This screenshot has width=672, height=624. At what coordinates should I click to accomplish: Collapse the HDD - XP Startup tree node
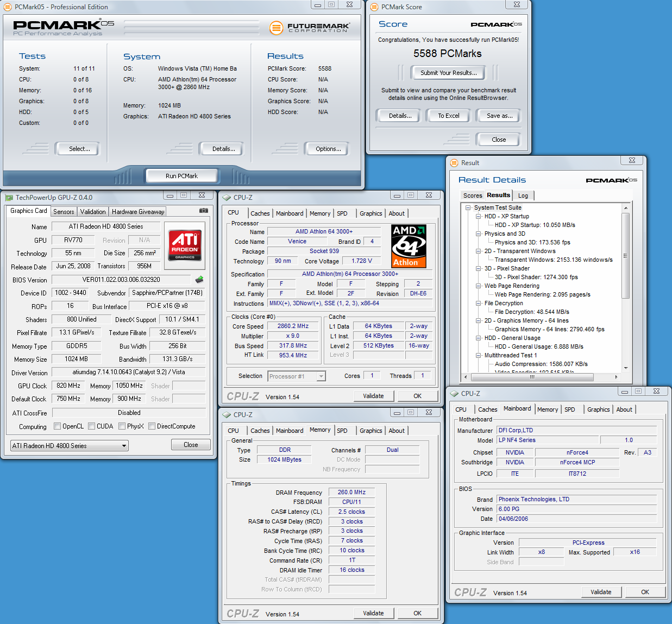point(479,216)
